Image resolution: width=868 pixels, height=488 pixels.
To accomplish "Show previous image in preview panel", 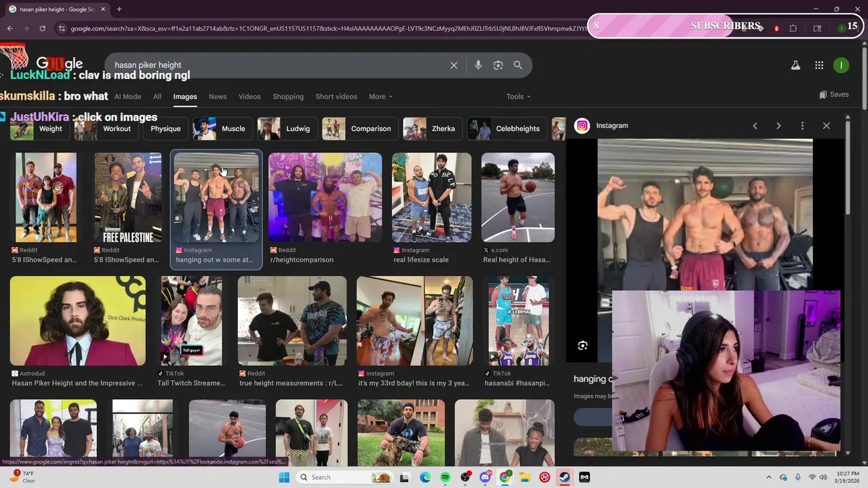I will point(755,125).
